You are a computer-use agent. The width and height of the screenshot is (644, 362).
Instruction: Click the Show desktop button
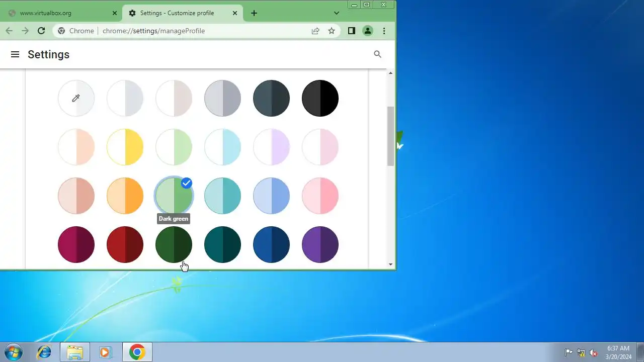tap(640, 352)
